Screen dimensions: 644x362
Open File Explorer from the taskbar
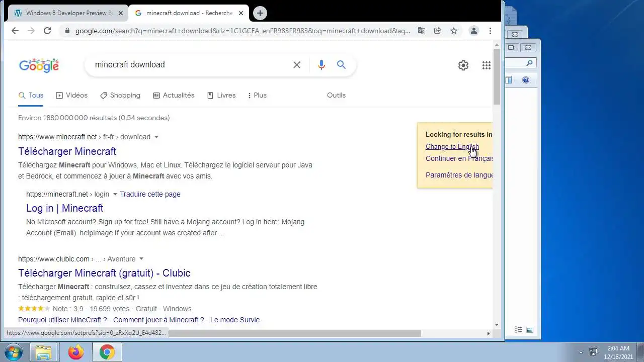[x=43, y=352]
